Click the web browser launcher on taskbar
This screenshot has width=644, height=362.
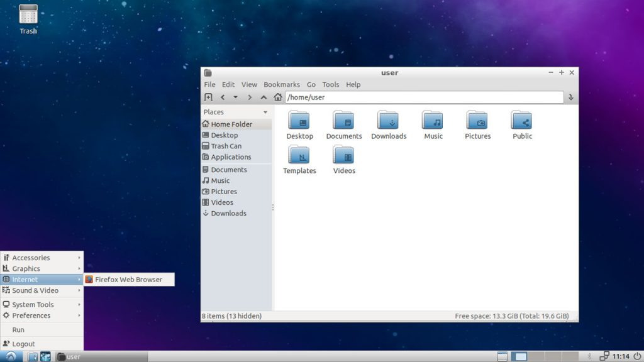(45, 357)
